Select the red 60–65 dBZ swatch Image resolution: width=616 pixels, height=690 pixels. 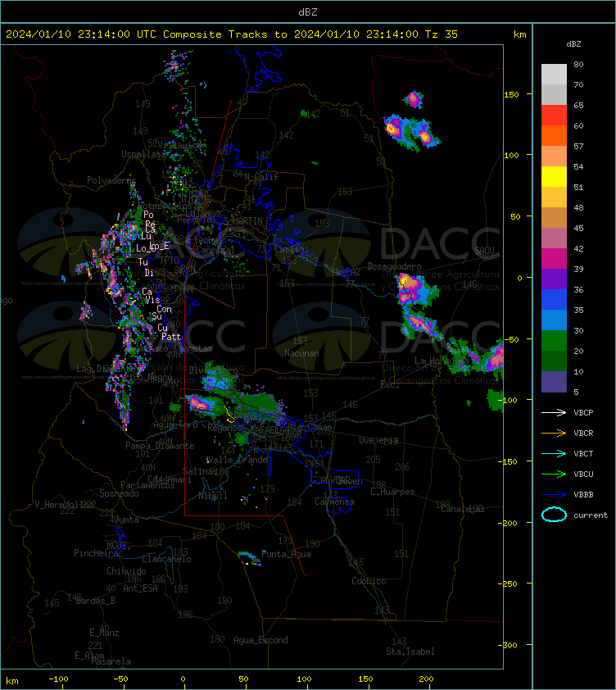point(554,116)
